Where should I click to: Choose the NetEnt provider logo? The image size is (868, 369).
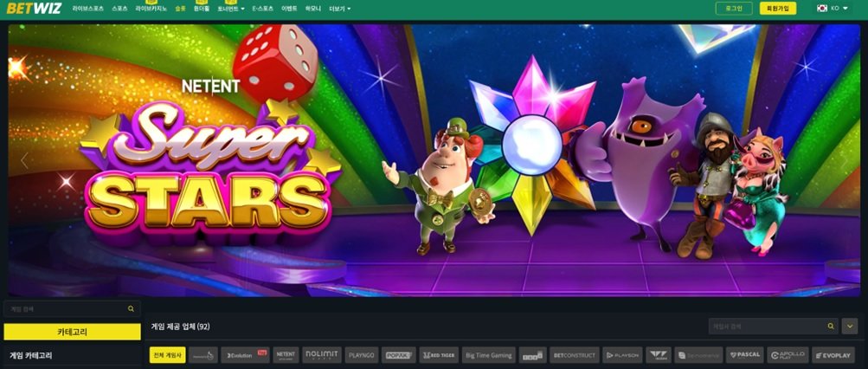click(286, 355)
